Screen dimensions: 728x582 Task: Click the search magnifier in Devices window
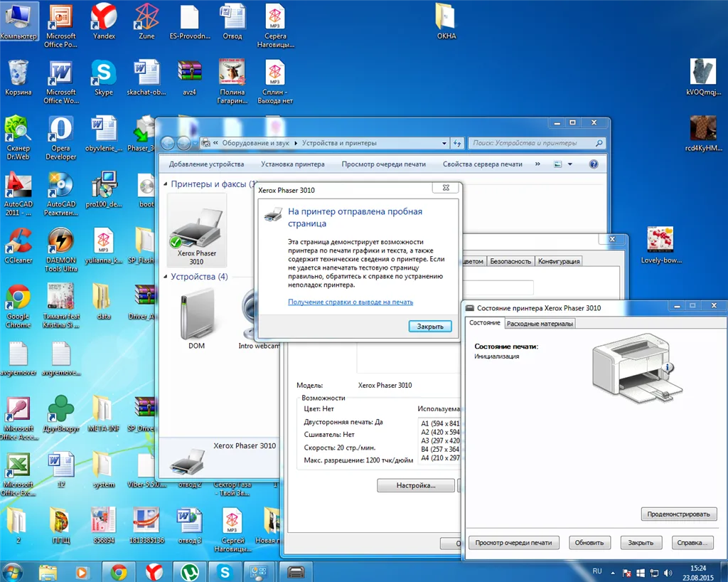pyautogui.click(x=599, y=143)
